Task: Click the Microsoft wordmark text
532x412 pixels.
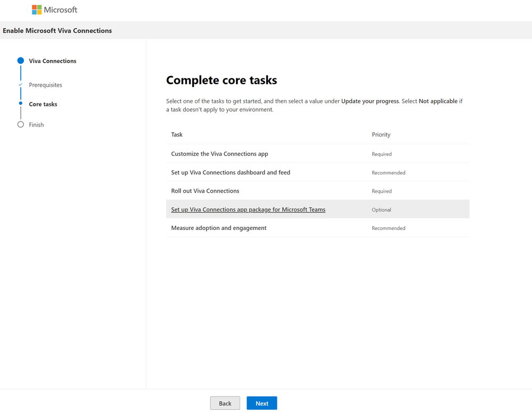Action: [60, 10]
